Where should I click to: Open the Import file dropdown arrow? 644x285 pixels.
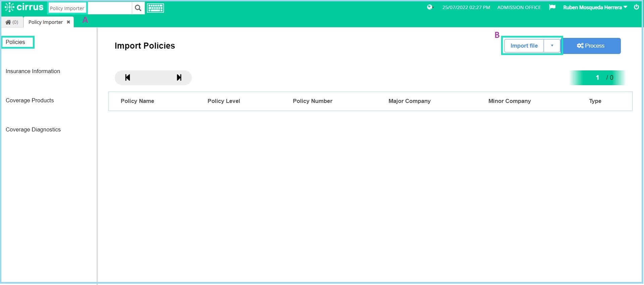point(552,46)
